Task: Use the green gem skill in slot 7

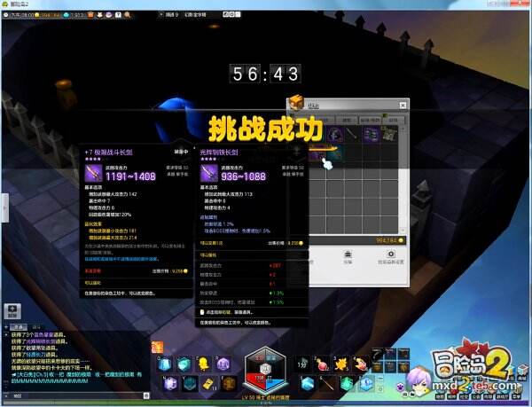Action: click(x=346, y=383)
